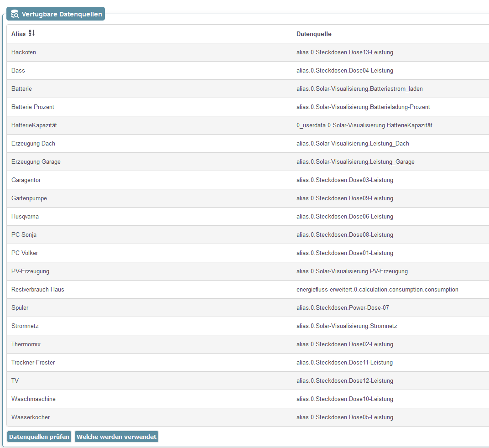
Task: Select the PC Sonja alias cell
Action: 24,234
